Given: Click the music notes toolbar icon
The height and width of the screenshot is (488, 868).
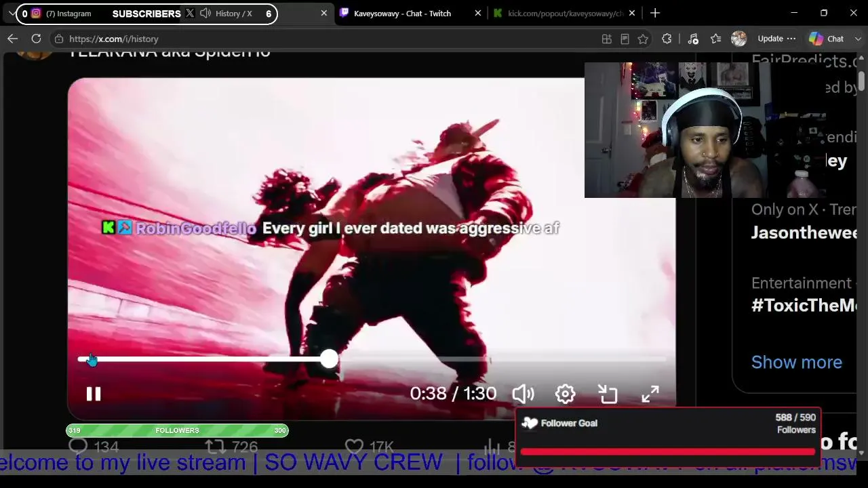Looking at the screenshot, I should 692,39.
